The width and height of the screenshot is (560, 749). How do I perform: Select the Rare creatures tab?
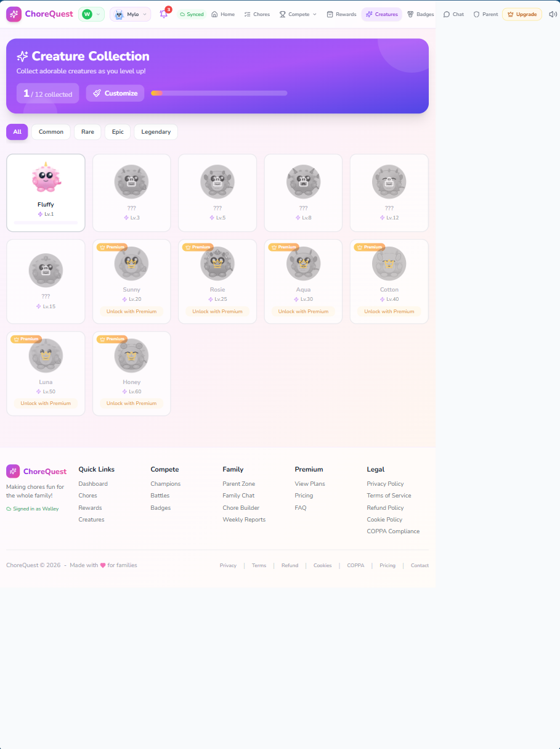click(87, 131)
